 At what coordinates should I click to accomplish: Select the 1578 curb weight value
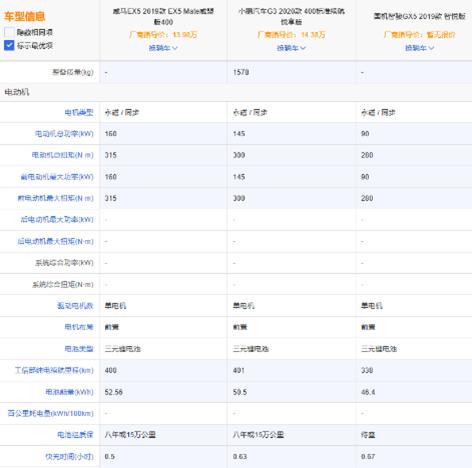[x=241, y=72]
